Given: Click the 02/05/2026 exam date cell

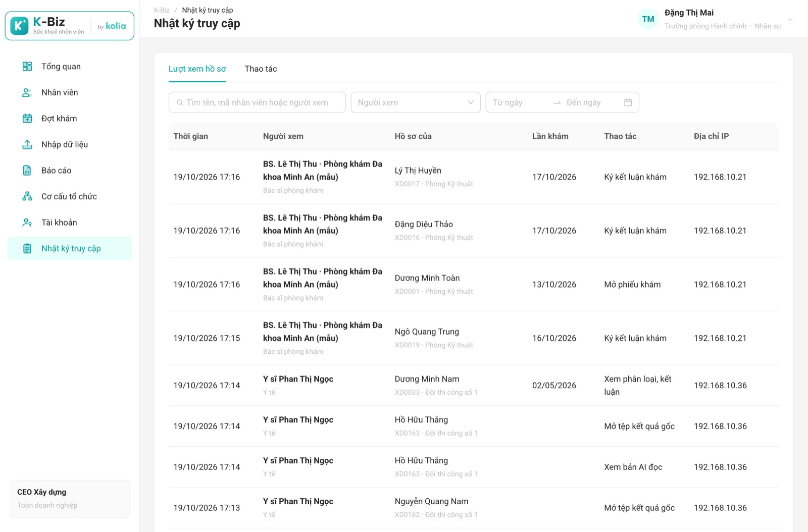Looking at the screenshot, I should tap(554, 386).
